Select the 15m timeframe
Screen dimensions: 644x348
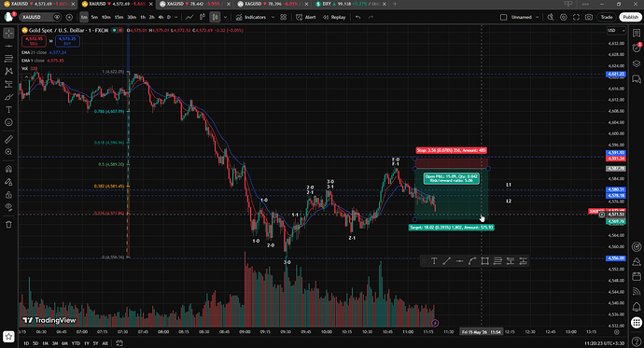click(119, 17)
